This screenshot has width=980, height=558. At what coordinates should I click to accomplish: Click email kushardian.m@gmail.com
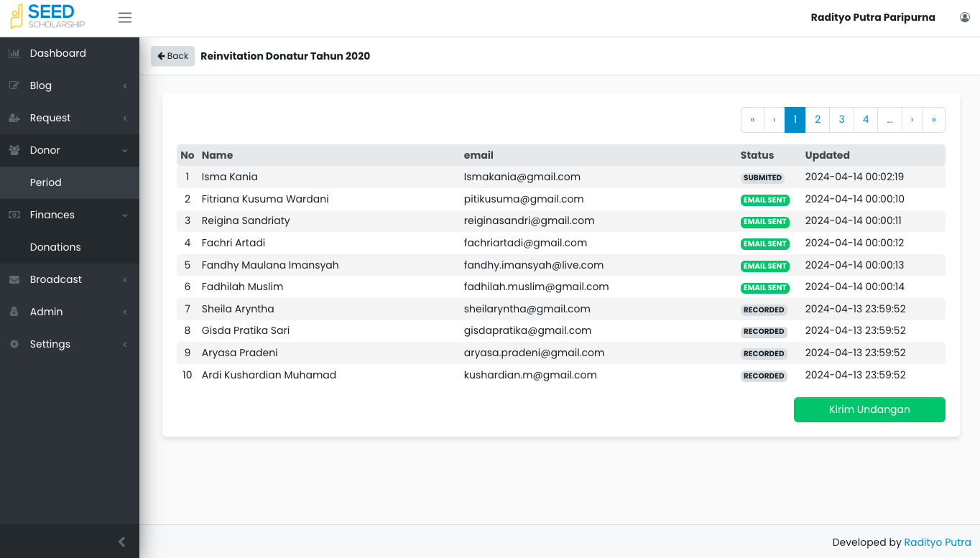point(530,375)
